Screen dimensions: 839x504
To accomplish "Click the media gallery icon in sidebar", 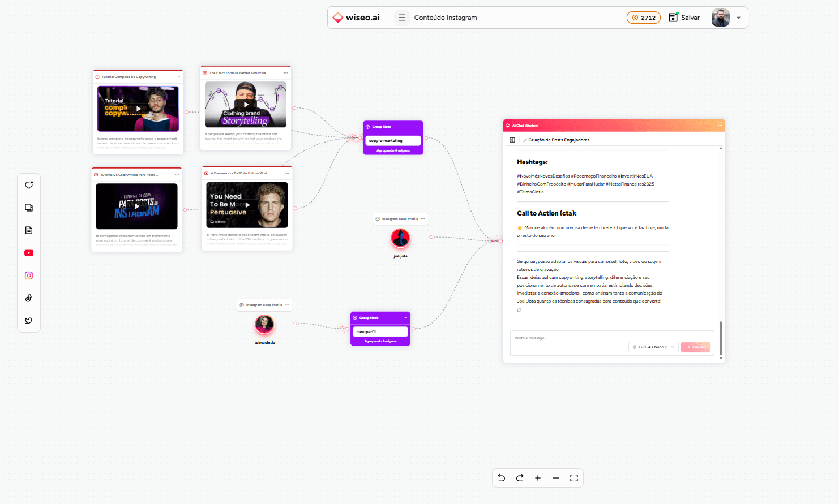I will (x=29, y=208).
